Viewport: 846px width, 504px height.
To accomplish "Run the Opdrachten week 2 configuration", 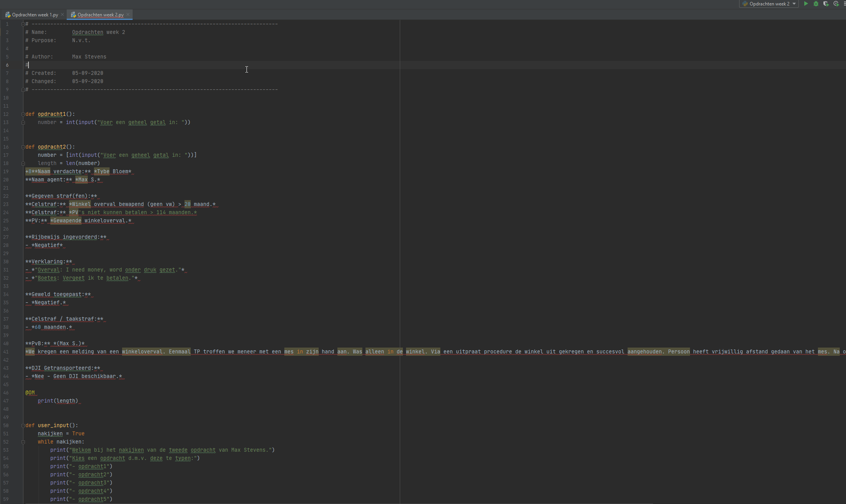I will pyautogui.click(x=806, y=4).
